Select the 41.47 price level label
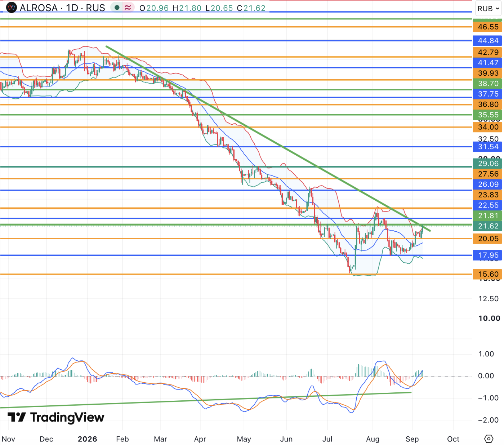504x445 pixels. point(488,63)
